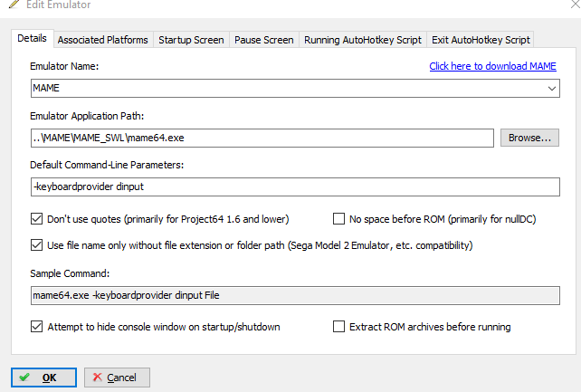Enable Extract ROM archives before running
581x392 pixels.
pos(338,327)
